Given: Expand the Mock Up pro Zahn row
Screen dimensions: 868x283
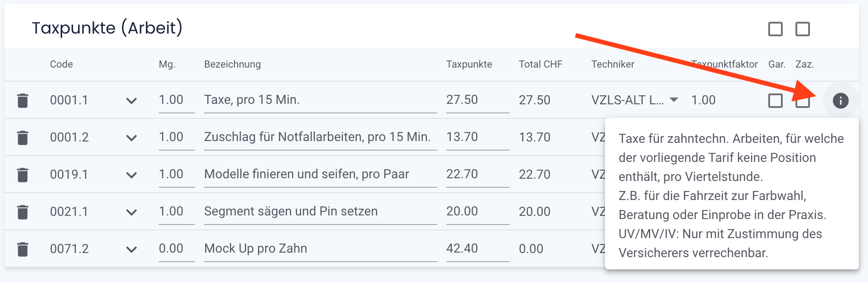Looking at the screenshot, I should (x=132, y=249).
